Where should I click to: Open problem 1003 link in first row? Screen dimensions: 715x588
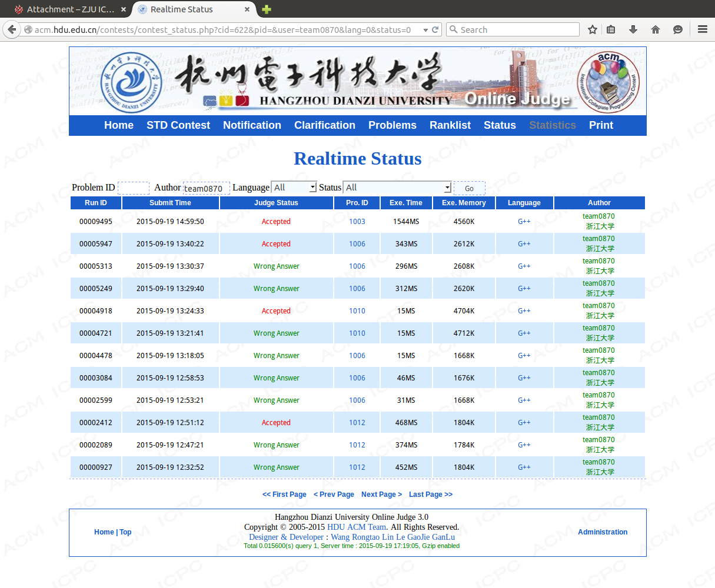[x=357, y=222]
